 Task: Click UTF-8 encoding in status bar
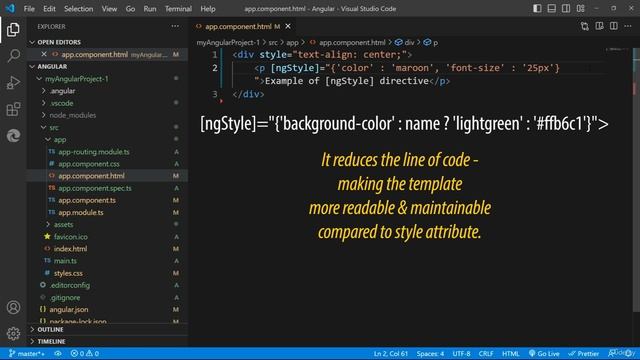461,353
